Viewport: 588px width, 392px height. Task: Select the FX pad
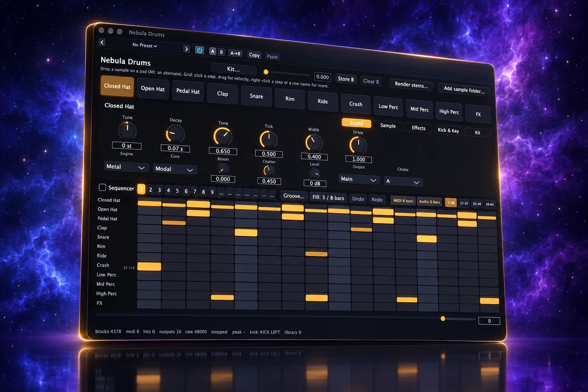[x=478, y=114]
